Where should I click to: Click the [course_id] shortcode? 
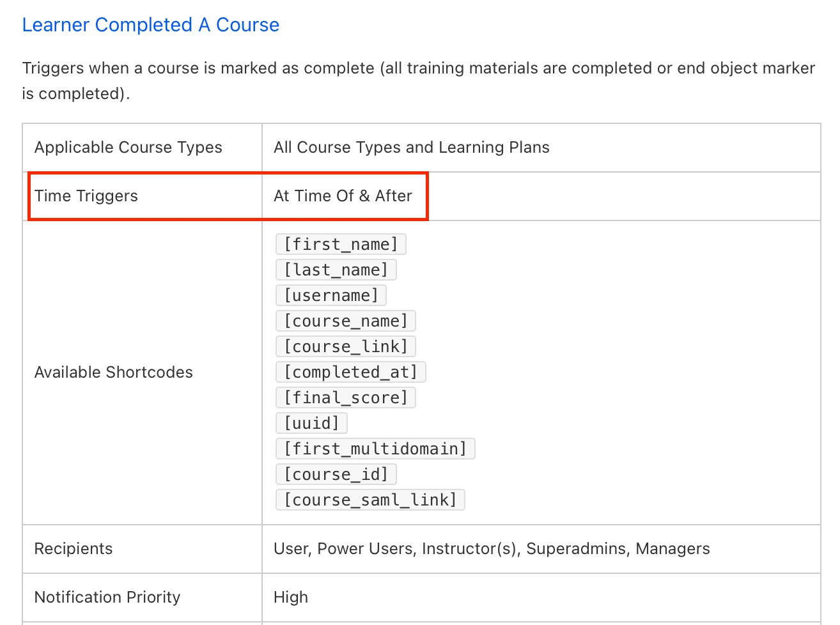pyautogui.click(x=336, y=474)
